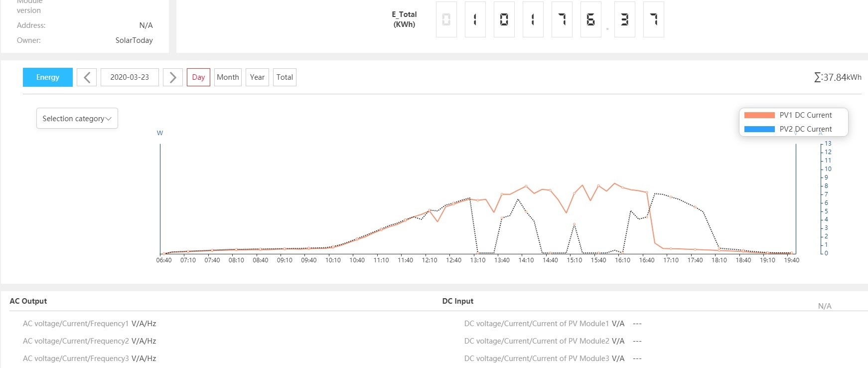Go to the previous day arrow
This screenshot has width=868, height=368.
pyautogui.click(x=87, y=77)
